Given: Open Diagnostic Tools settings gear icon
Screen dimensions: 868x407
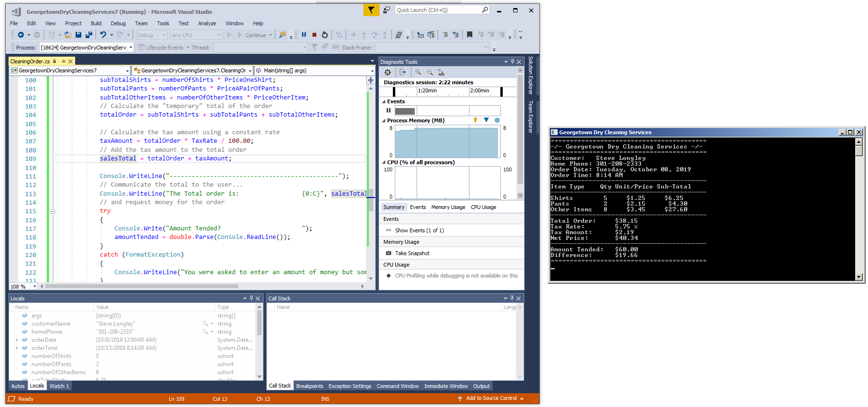Looking at the screenshot, I should [x=388, y=72].
